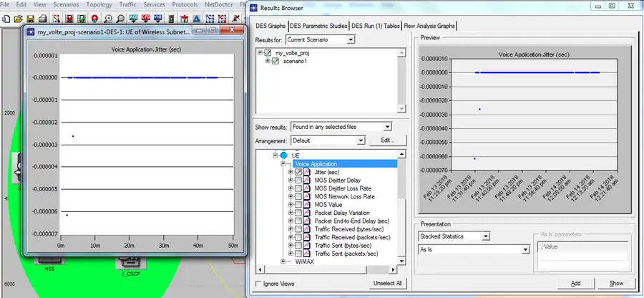Click the CFG toolbar icon
The image size is (644, 298).
145,19
